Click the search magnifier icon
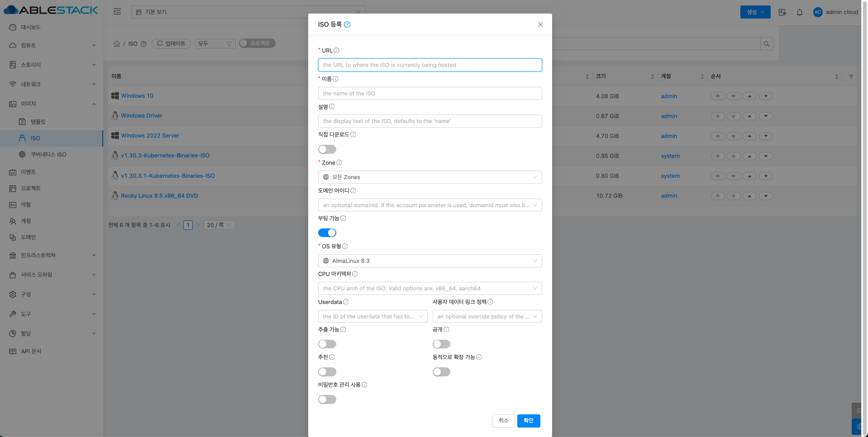Image resolution: width=868 pixels, height=437 pixels. [766, 44]
